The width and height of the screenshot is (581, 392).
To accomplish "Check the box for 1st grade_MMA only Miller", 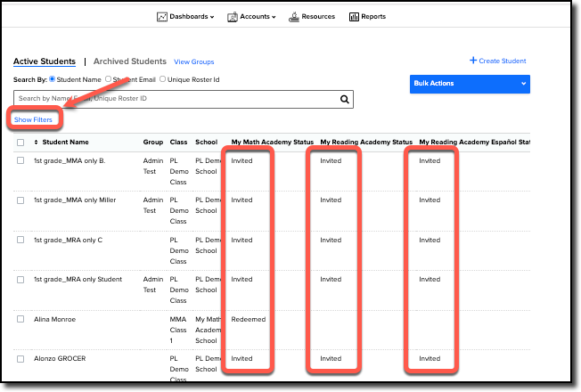I will click(x=20, y=200).
